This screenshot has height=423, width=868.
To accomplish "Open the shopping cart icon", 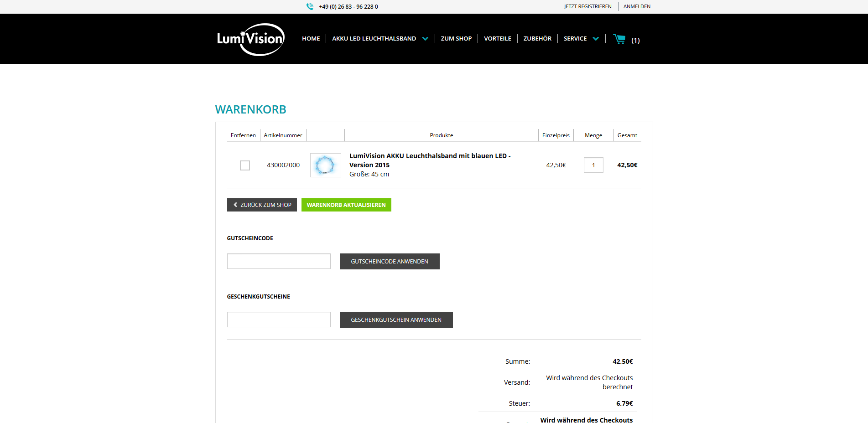I will 619,39.
